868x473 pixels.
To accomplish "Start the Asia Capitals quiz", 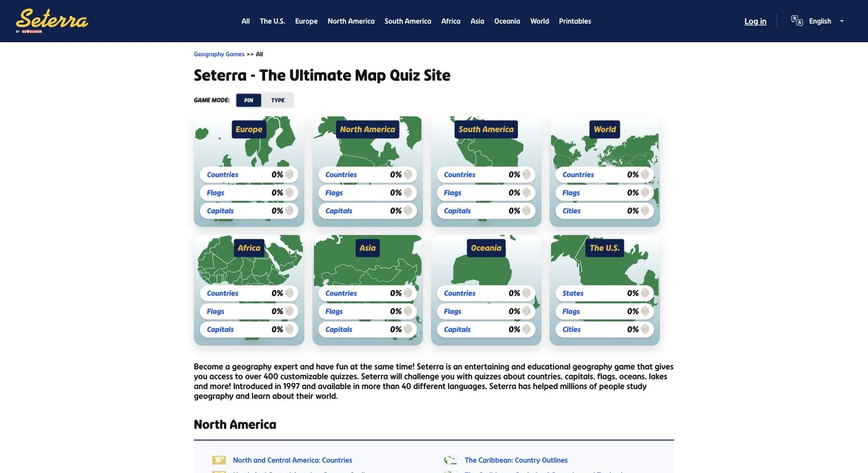I will pyautogui.click(x=368, y=329).
